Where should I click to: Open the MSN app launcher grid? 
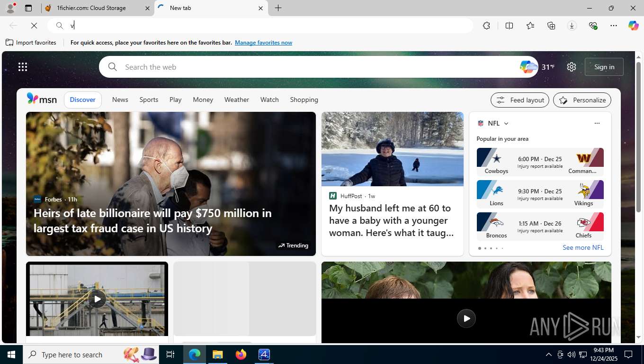23,67
